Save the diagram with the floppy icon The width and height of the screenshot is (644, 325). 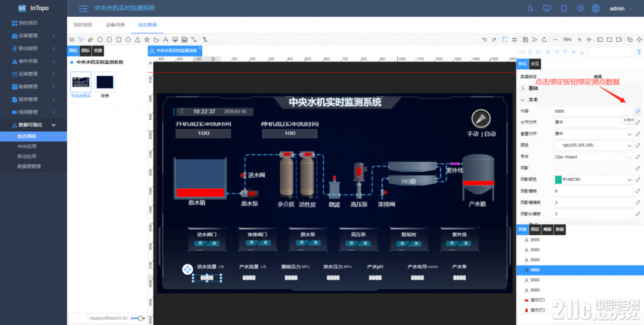(x=525, y=39)
